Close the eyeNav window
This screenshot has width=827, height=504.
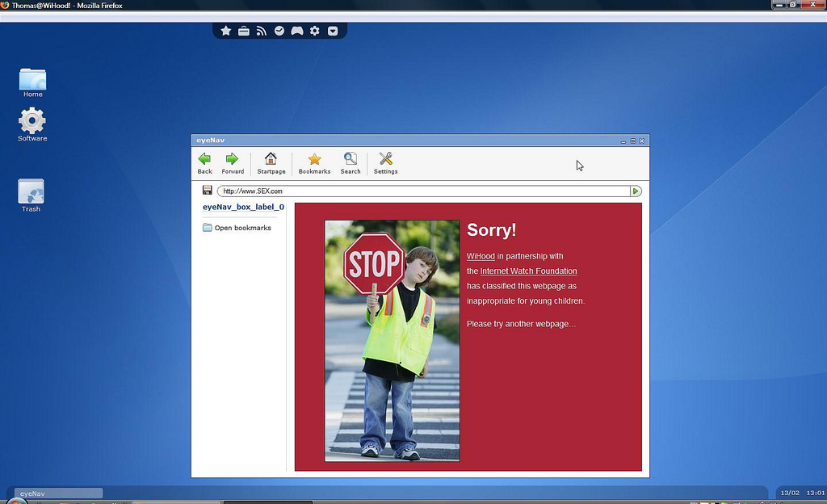click(x=642, y=141)
